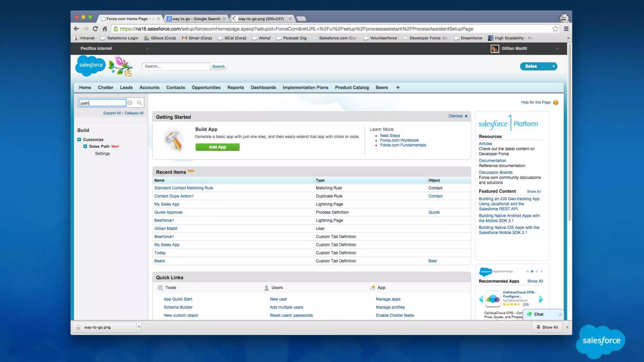Click next arrow in Recommended Apps carousel

pos(541,299)
